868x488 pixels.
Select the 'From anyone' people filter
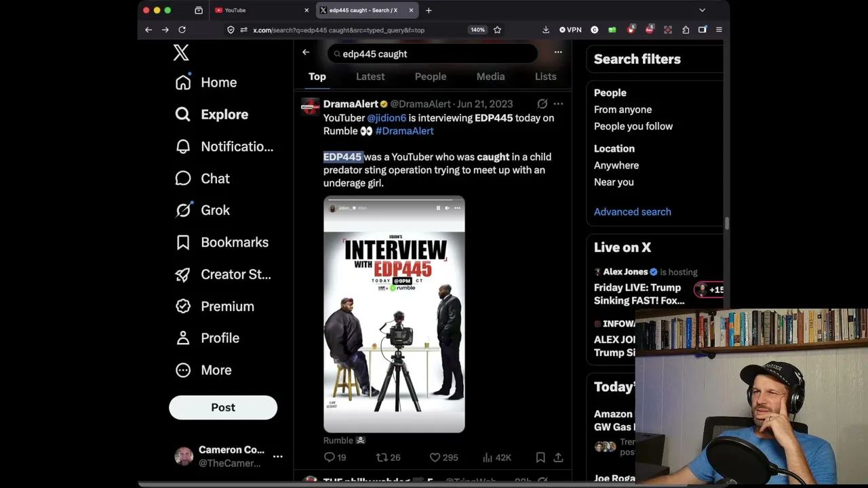(623, 110)
